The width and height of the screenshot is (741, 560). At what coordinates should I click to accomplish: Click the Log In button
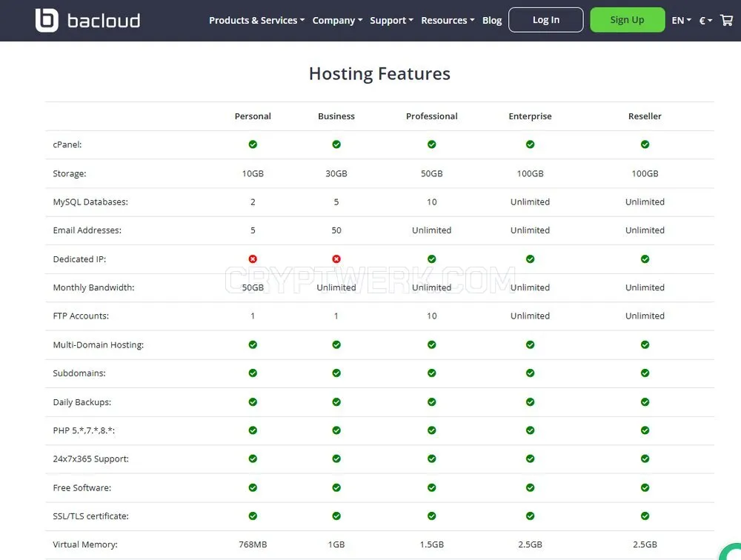tap(546, 20)
